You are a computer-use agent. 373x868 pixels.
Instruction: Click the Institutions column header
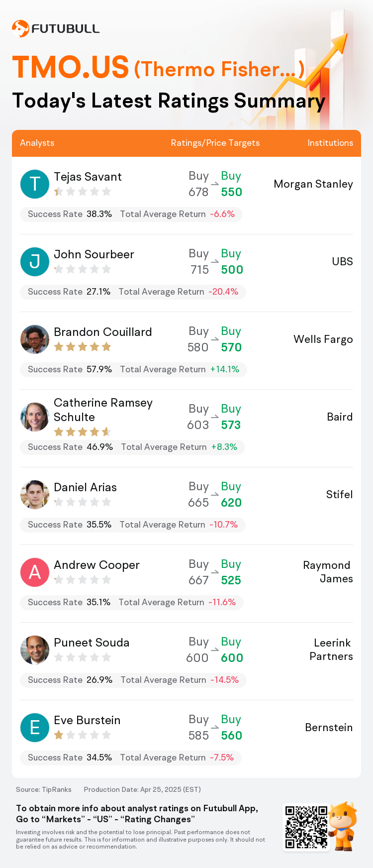click(330, 143)
